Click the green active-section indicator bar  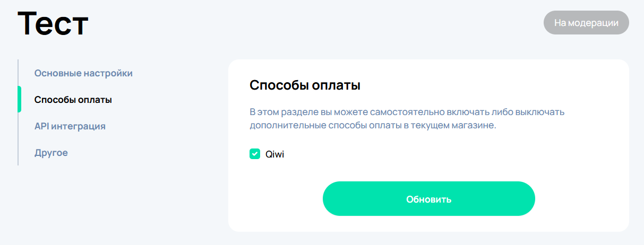pos(19,99)
